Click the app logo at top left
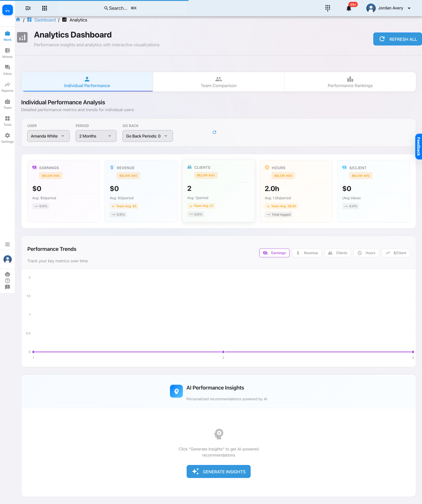The width and height of the screenshot is (422, 504). pos(7,10)
